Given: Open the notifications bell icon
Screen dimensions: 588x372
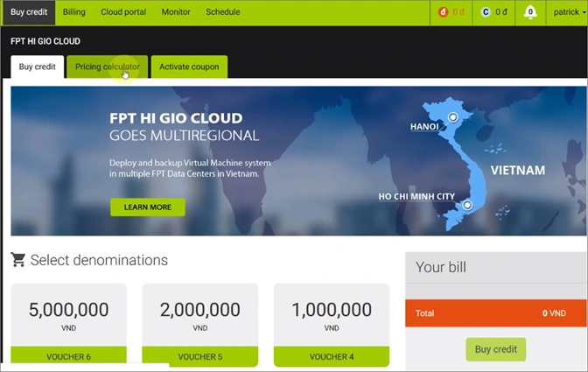Looking at the screenshot, I should [x=530, y=12].
